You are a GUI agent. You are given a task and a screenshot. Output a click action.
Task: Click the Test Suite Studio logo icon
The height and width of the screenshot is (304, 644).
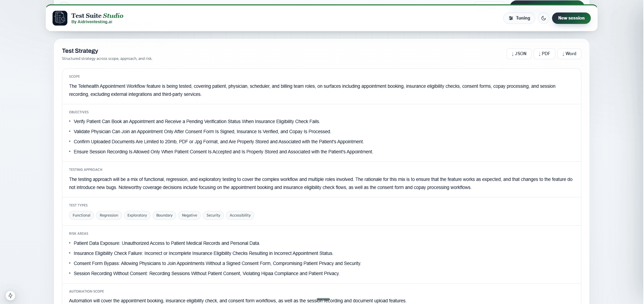coord(60,18)
